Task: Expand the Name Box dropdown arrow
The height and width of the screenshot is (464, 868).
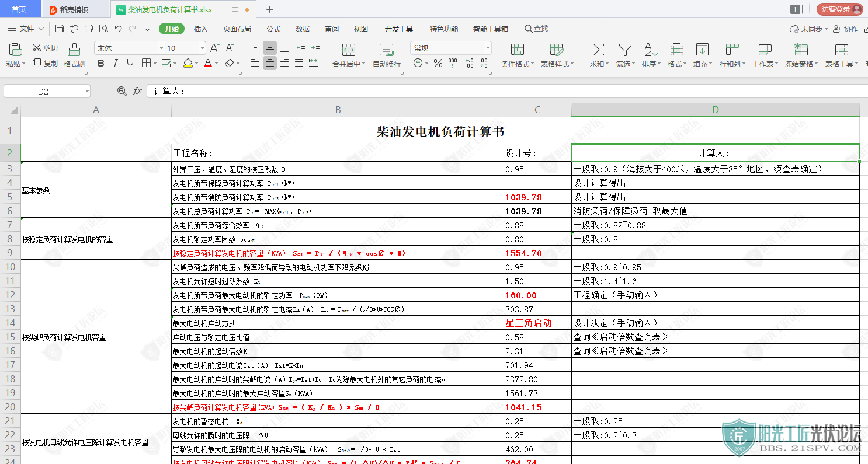Action: tap(87, 91)
